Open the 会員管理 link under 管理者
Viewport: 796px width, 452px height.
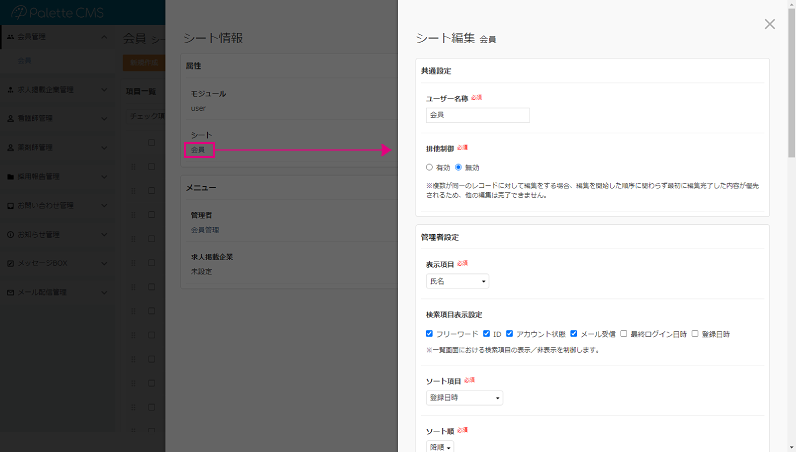pos(205,230)
